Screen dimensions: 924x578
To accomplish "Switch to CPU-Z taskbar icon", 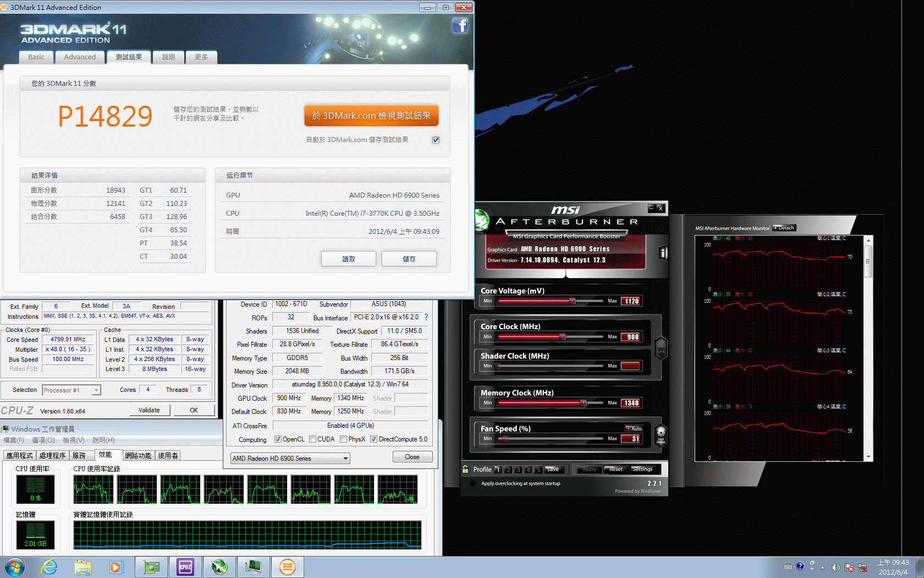I will tap(185, 567).
